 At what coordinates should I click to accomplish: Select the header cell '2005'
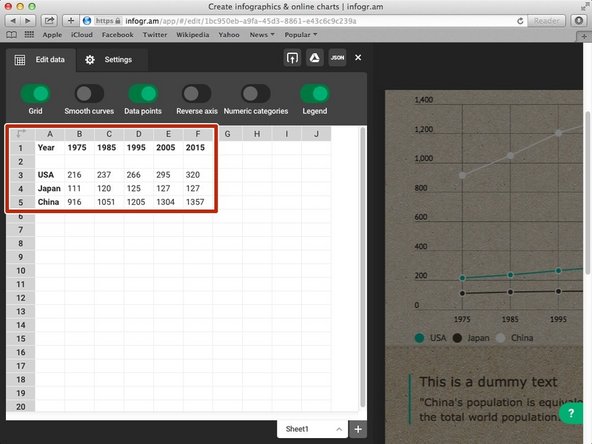[168, 148]
